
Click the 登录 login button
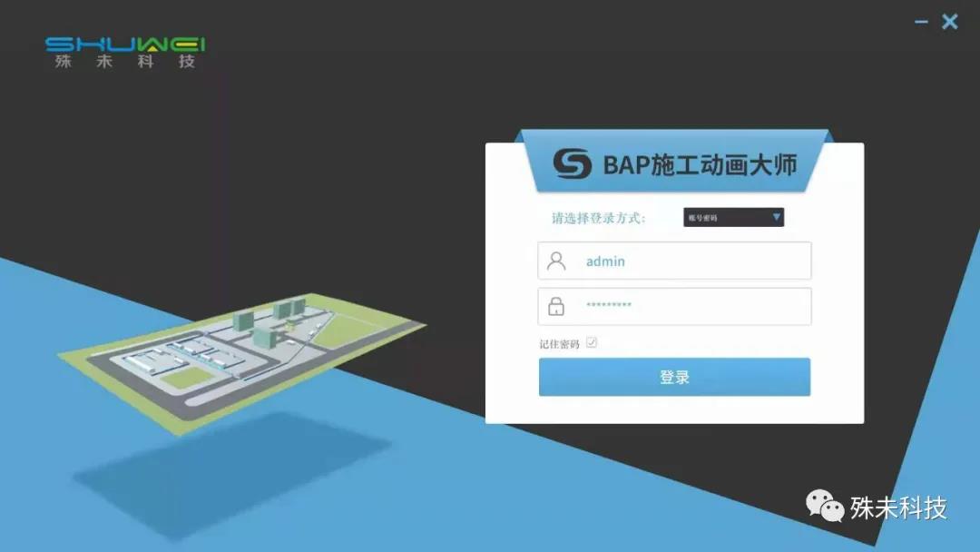click(x=674, y=377)
